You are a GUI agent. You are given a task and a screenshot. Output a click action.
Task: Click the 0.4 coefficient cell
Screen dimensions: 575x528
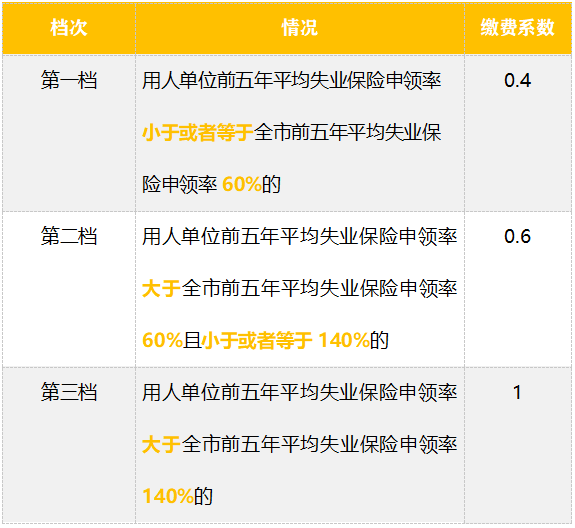pos(517,80)
